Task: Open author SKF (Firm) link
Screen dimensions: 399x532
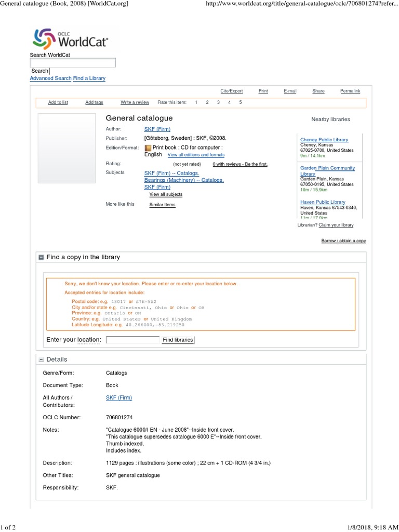Action: 157,129
